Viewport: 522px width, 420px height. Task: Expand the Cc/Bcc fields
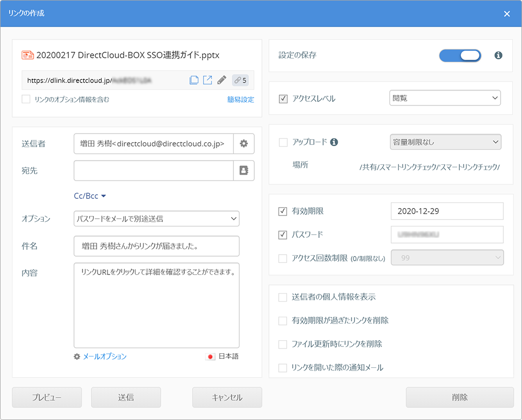[90, 196]
